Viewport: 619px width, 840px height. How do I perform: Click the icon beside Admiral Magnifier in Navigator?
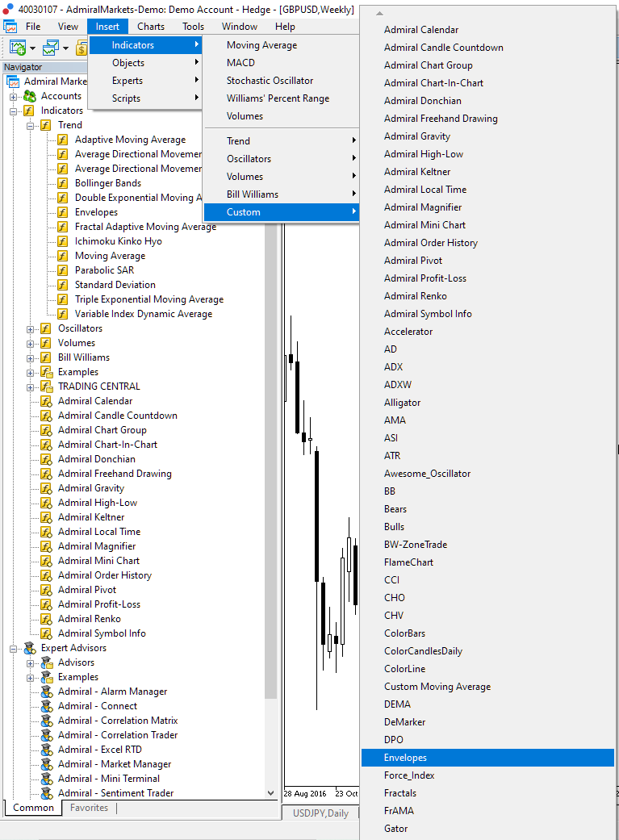[47, 546]
